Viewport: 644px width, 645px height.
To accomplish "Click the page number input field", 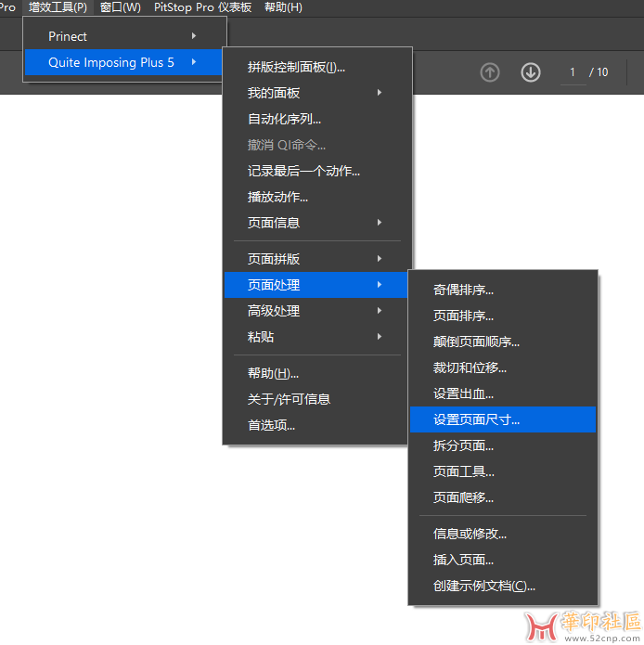I will coord(573,72).
